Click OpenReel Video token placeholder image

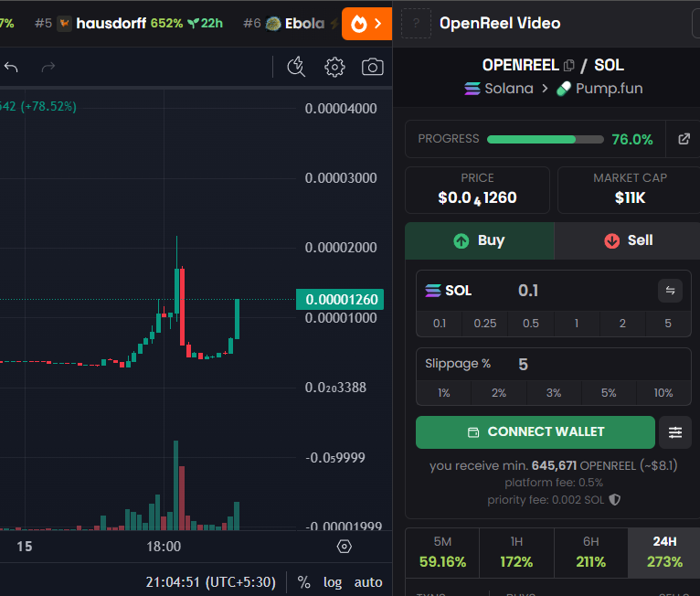tap(416, 23)
